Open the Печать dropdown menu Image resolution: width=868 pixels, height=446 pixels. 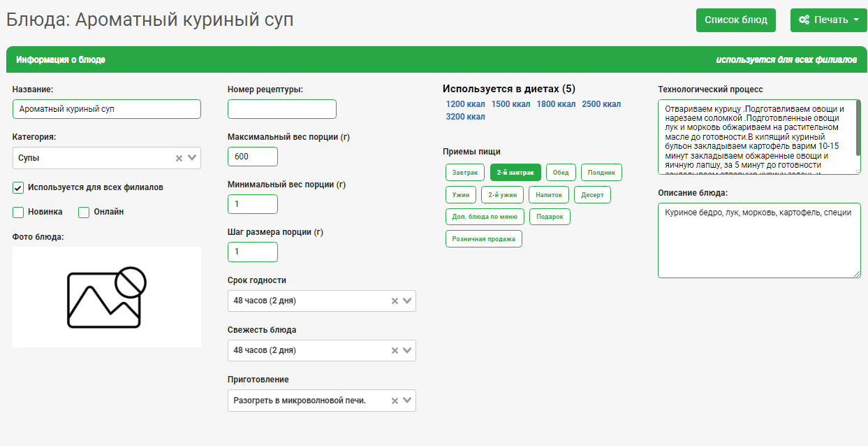pyautogui.click(x=828, y=20)
